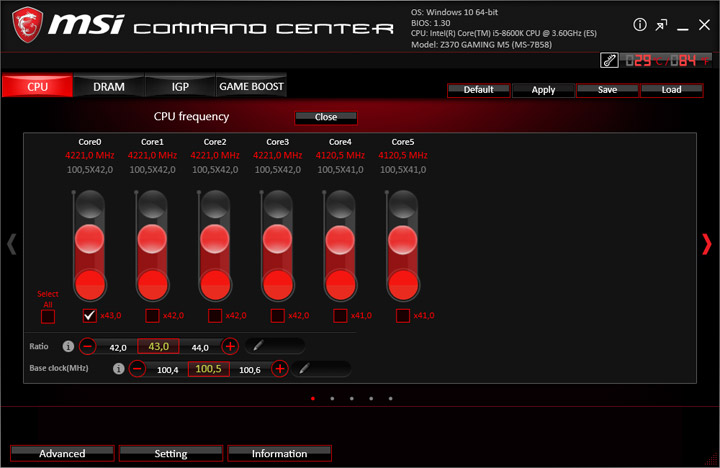Check the Select All checkbox
Image resolution: width=720 pixels, height=468 pixels.
[48, 316]
